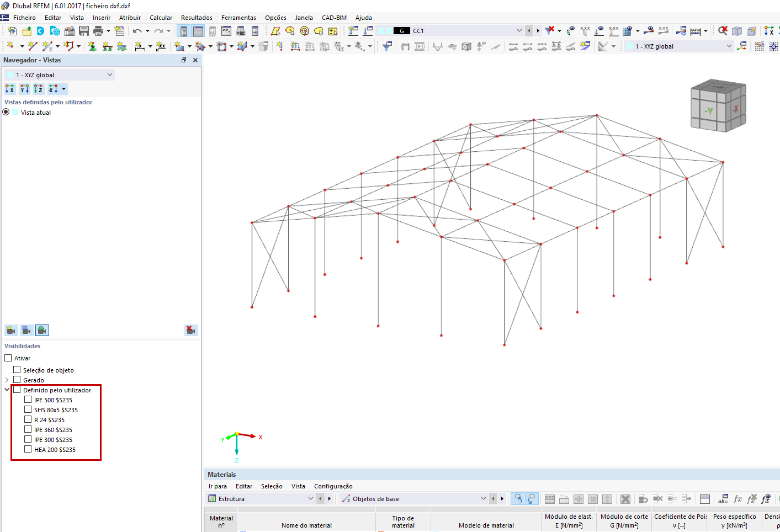Go to next load case arrow
The image size is (780, 532).
tap(538, 31)
